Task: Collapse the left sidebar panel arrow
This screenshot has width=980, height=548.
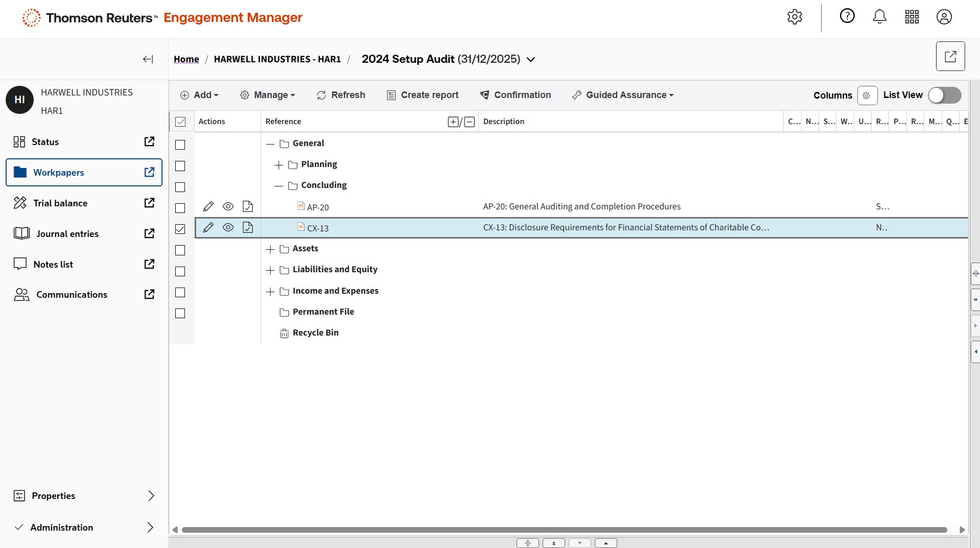Action: pyautogui.click(x=148, y=59)
